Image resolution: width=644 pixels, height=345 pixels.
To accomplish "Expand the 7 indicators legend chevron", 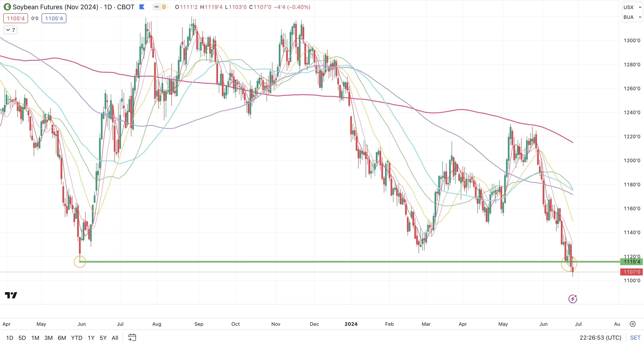I will [8, 30].
